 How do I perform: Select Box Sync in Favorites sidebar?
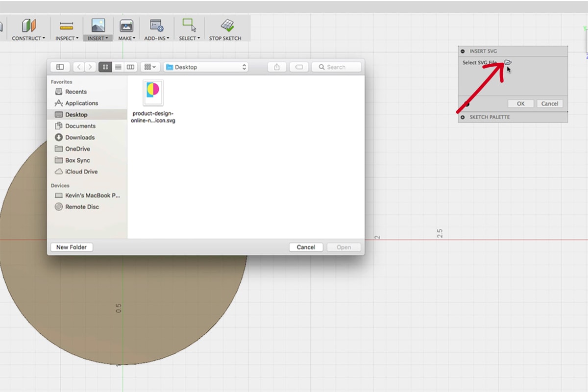[87, 160]
